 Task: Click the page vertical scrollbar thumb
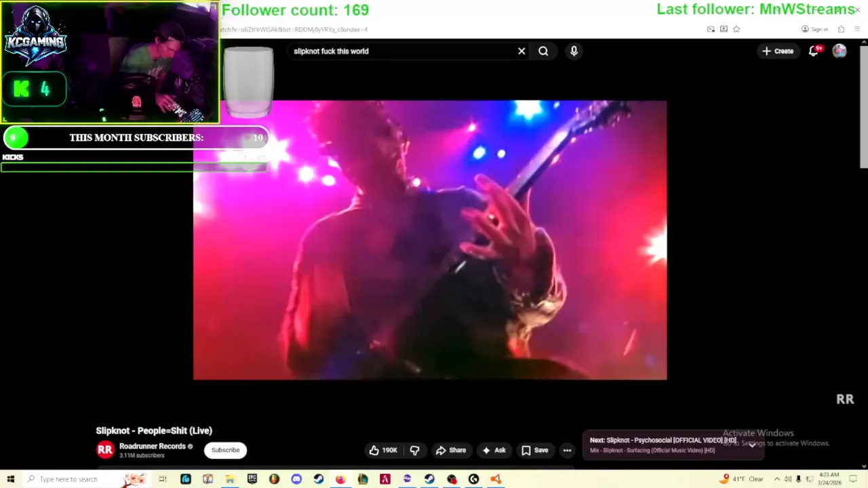click(x=863, y=107)
